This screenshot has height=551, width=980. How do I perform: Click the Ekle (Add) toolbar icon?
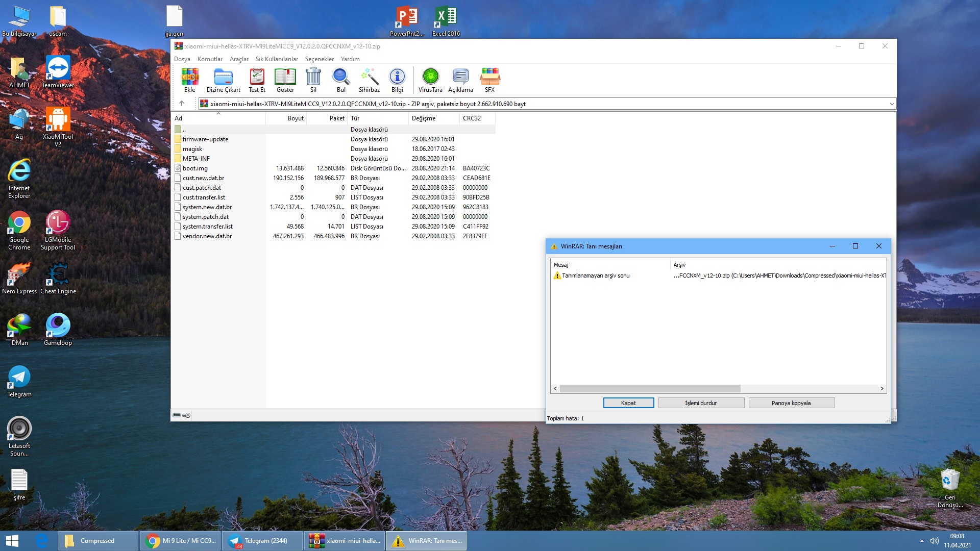(189, 80)
